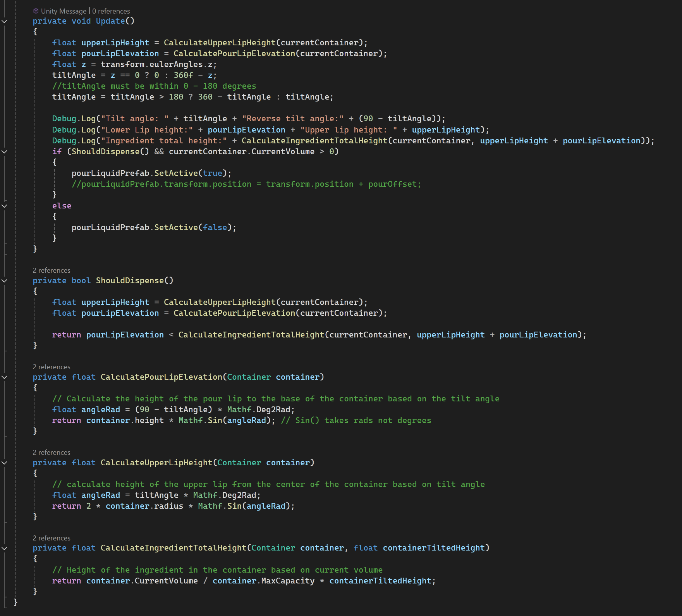The width and height of the screenshot is (682, 616).
Task: Click 'currentContainer.CurrentVolume' in the if condition
Action: click(x=242, y=151)
